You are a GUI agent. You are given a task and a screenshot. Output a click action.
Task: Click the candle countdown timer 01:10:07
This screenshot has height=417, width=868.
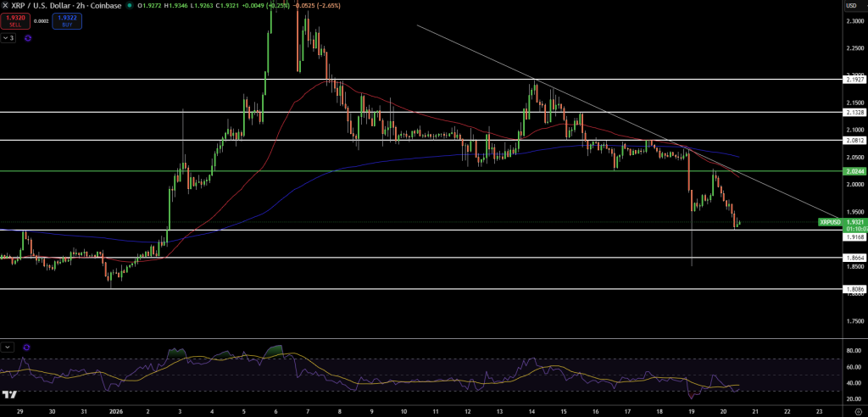point(856,228)
